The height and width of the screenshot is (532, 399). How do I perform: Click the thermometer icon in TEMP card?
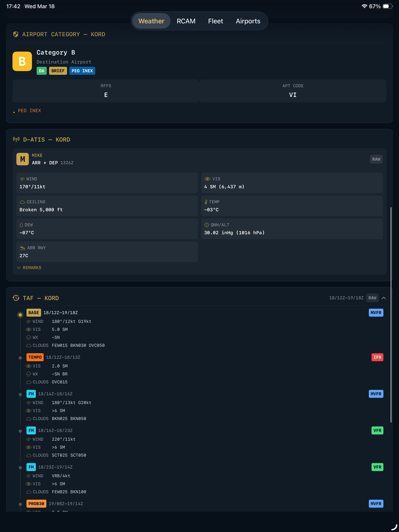(x=206, y=202)
